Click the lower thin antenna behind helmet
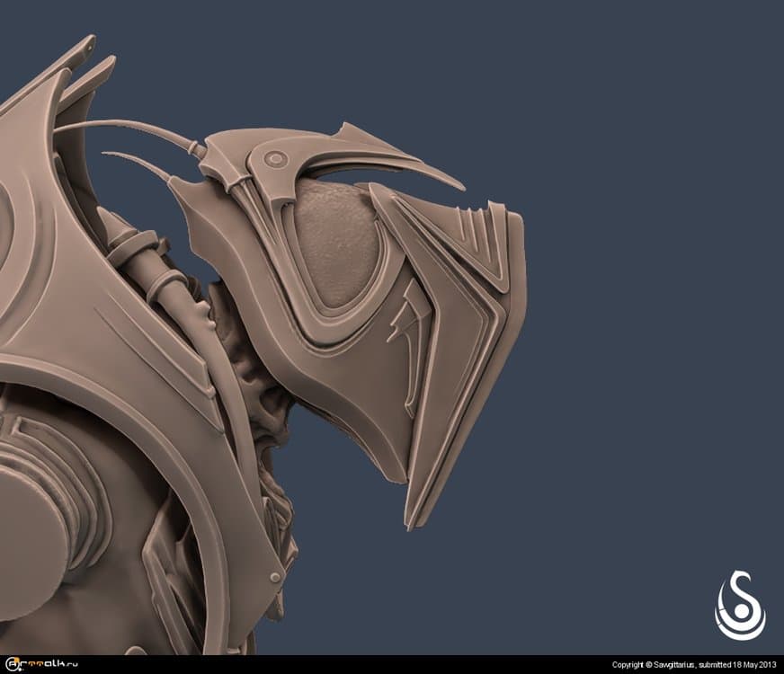 (x=135, y=160)
